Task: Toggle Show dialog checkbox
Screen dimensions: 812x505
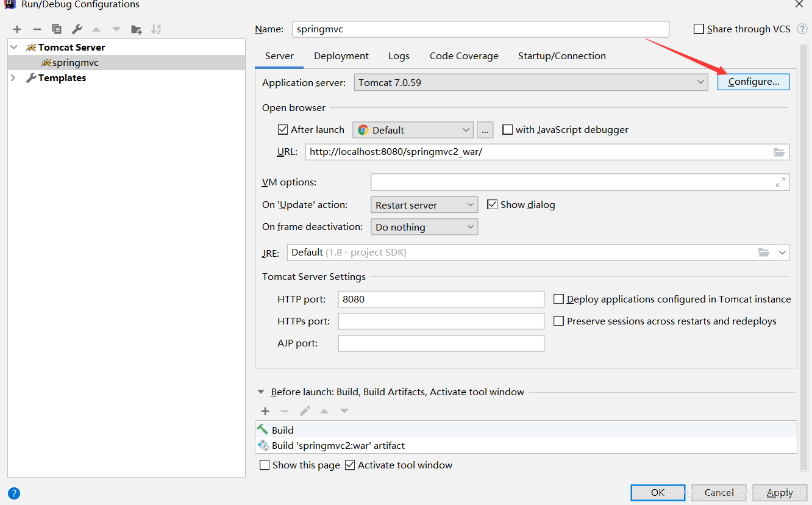Action: coord(493,204)
